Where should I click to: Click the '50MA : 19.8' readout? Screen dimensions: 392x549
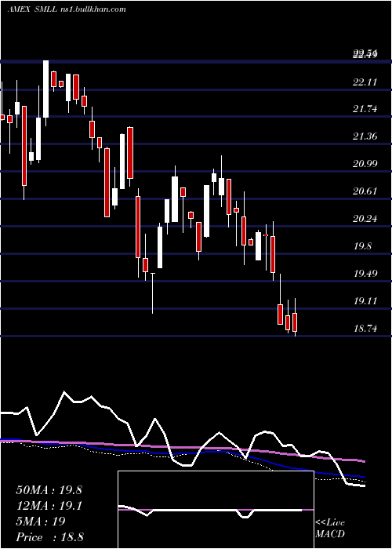(49, 490)
